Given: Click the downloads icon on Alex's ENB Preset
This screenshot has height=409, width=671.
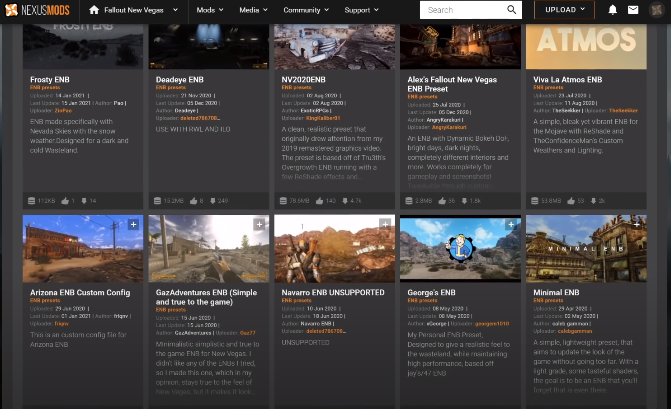Looking at the screenshot, I should (x=464, y=201).
